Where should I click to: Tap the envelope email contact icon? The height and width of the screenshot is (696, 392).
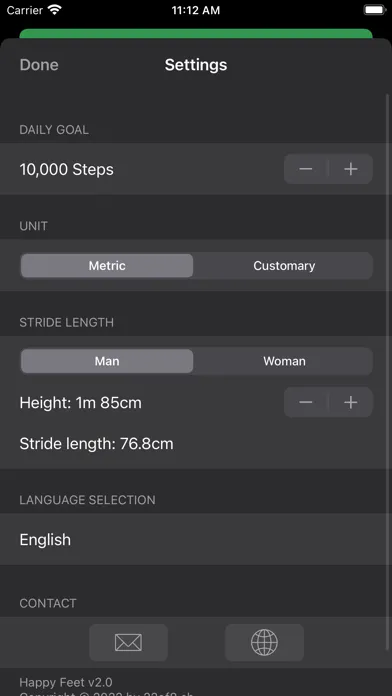128,642
